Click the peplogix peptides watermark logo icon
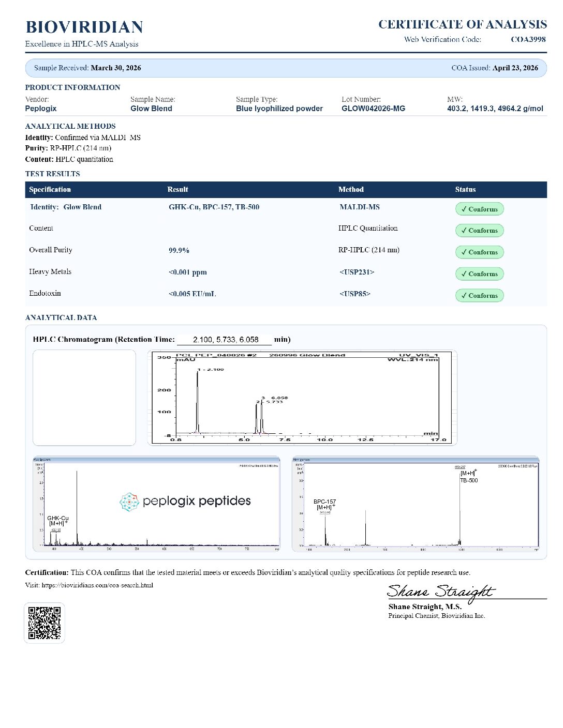The height and width of the screenshot is (728, 563). tap(129, 502)
